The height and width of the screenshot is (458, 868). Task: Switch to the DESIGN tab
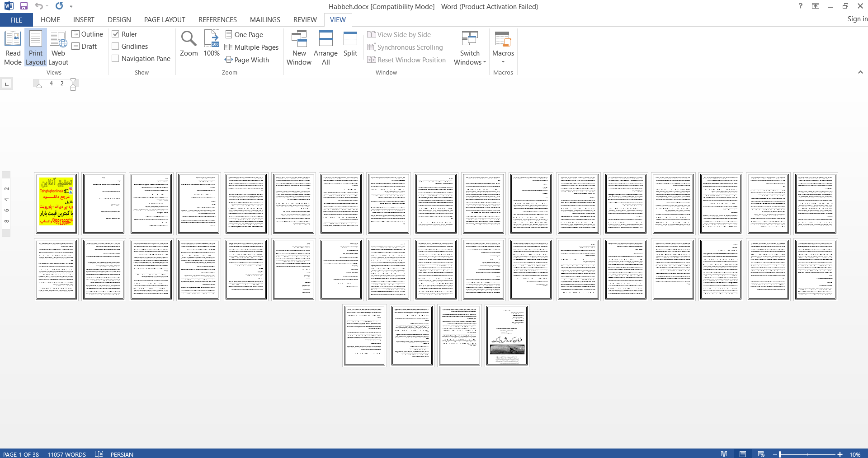point(119,20)
